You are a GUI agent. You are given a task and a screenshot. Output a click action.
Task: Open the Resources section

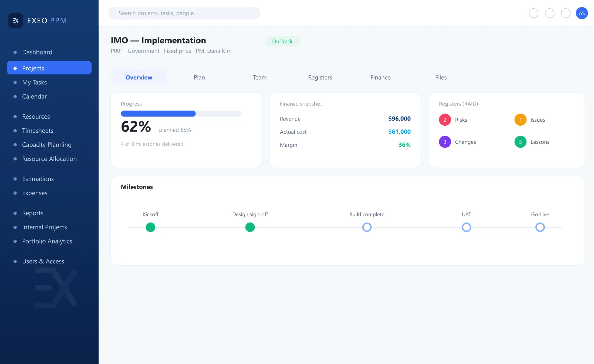tap(49, 116)
